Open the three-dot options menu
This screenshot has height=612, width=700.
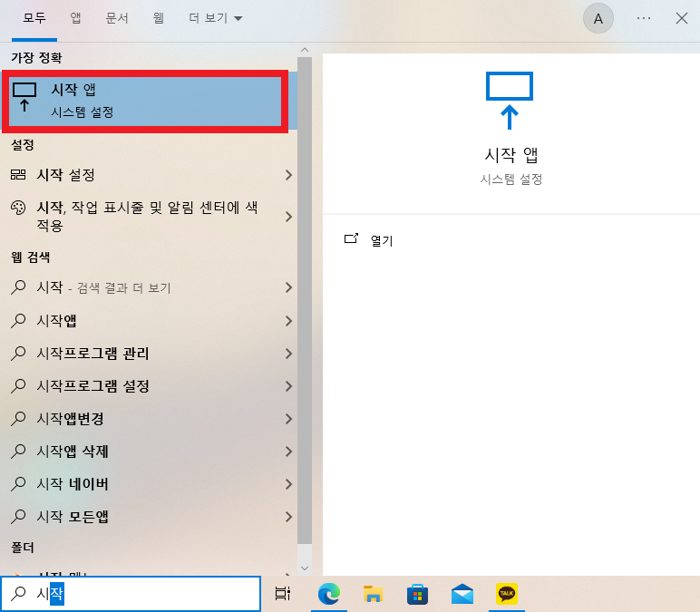pyautogui.click(x=643, y=18)
